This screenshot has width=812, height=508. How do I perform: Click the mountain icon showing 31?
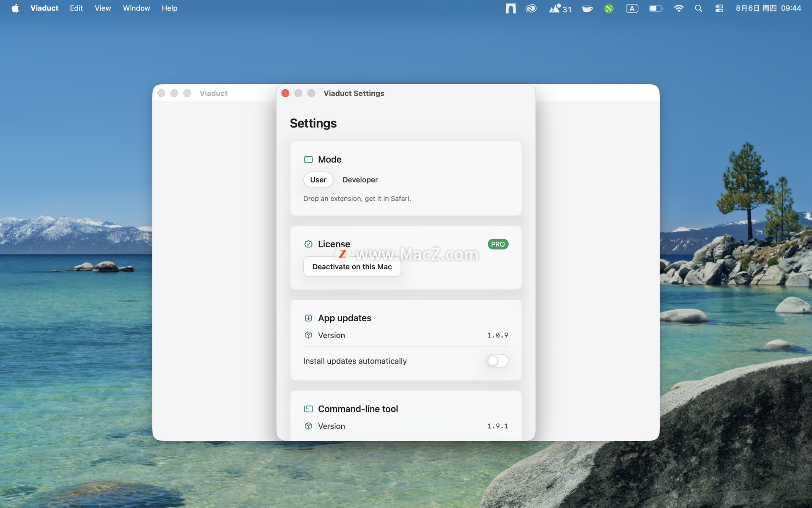pos(560,8)
